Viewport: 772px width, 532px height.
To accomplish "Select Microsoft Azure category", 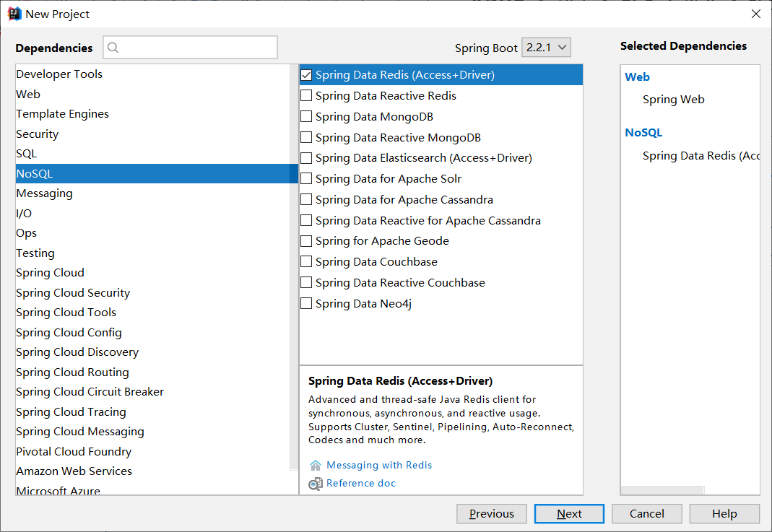I will pos(153,489).
